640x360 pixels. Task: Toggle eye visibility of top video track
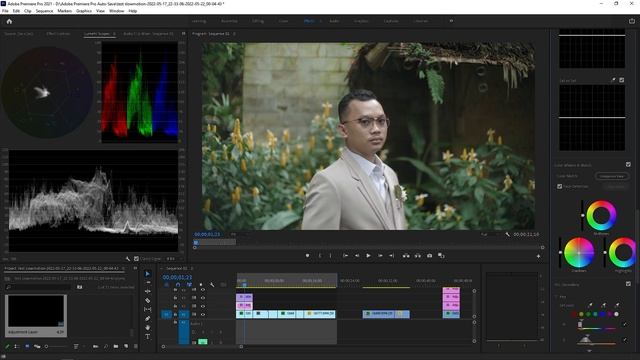pyautogui.click(x=203, y=290)
